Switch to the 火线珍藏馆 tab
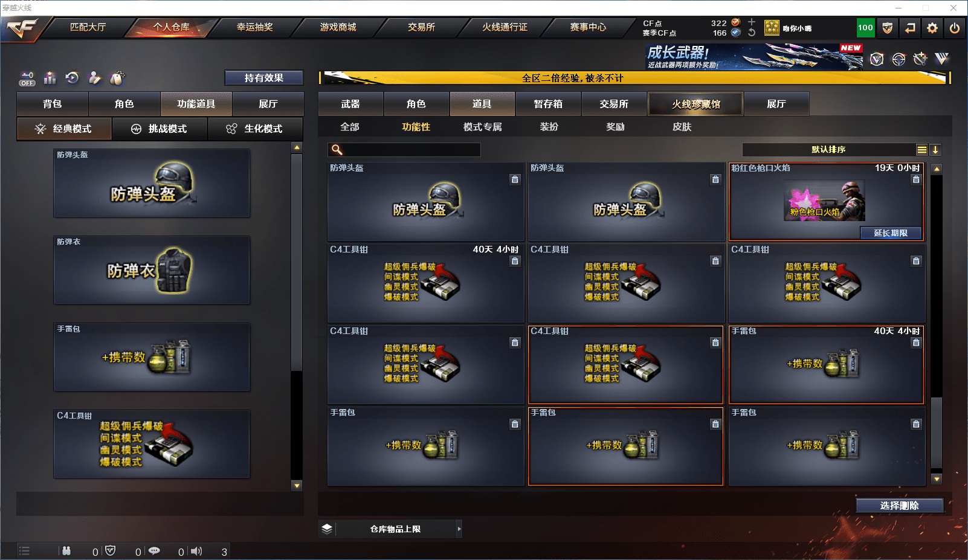 (x=695, y=104)
